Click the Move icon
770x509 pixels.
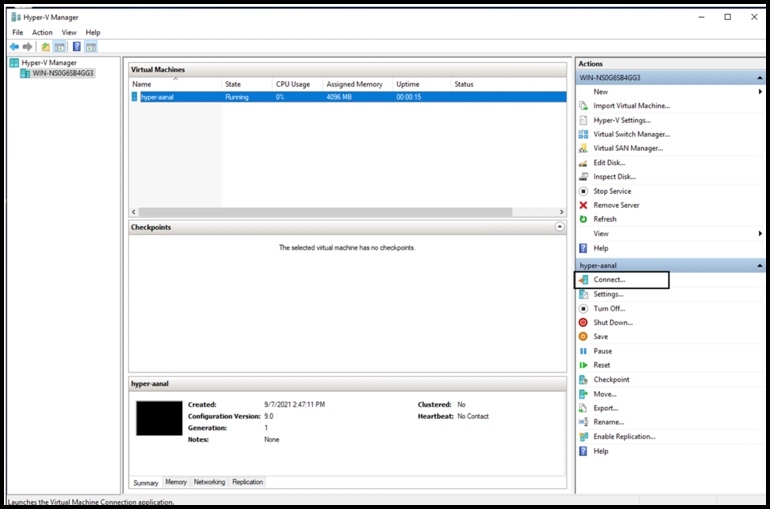point(583,394)
